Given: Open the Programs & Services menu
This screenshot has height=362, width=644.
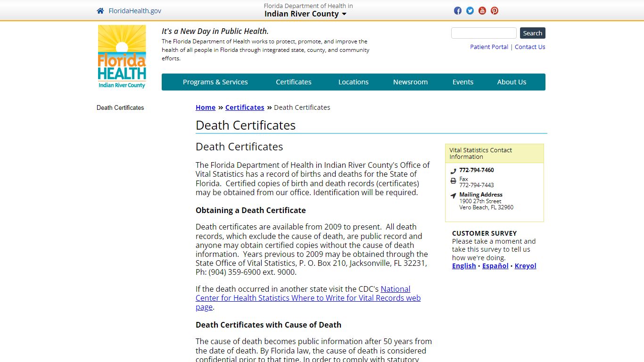Looking at the screenshot, I should coord(215,82).
